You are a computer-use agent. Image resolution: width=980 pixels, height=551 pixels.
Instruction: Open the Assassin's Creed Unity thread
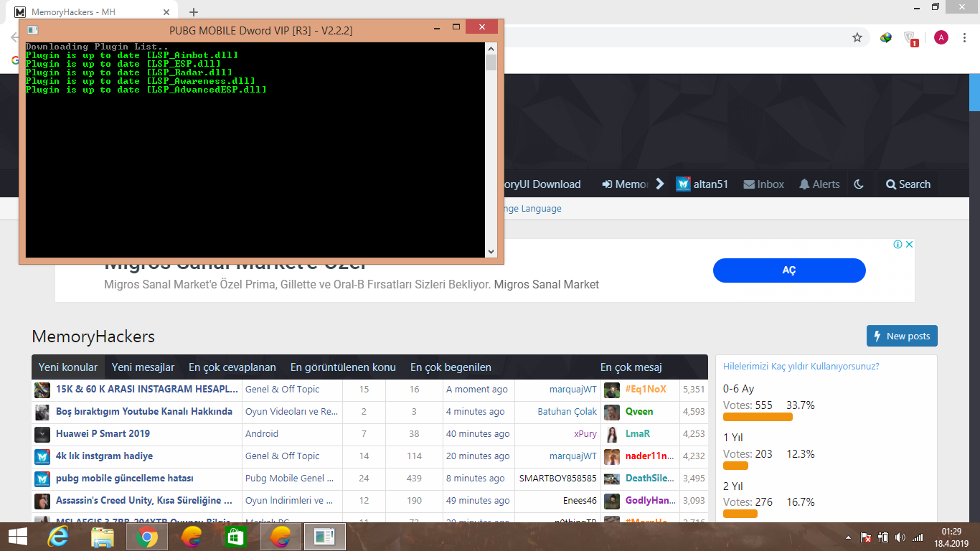[144, 501]
